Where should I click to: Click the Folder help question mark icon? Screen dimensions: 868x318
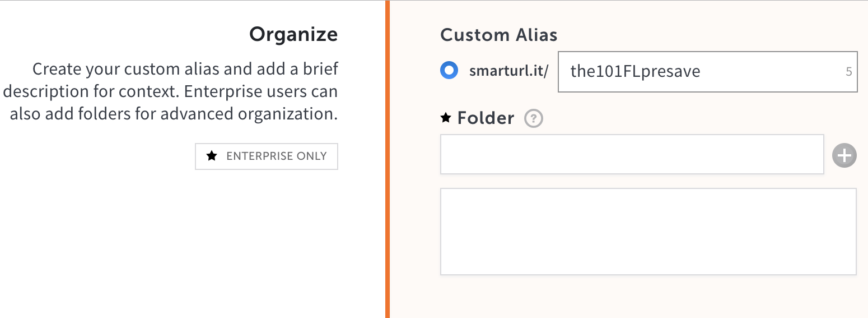click(534, 118)
